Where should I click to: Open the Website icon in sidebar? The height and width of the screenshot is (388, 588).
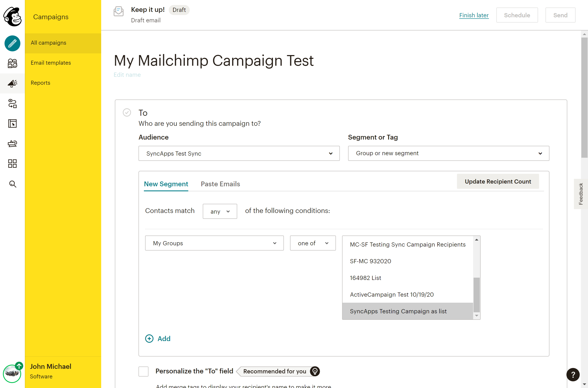coord(12,123)
